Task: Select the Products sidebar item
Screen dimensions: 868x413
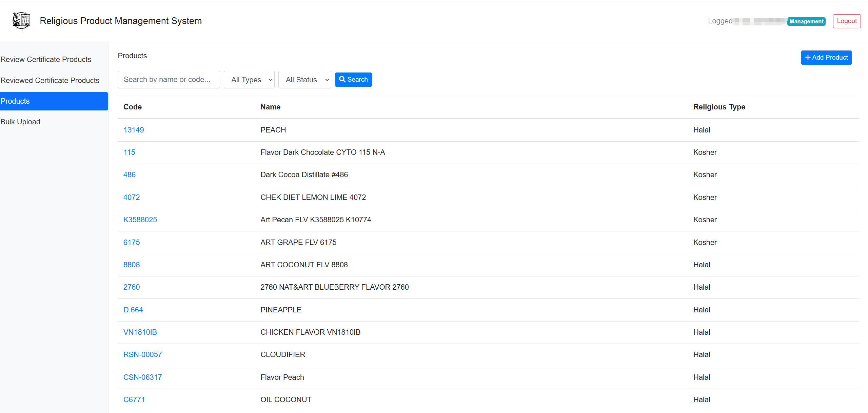Action: click(x=15, y=101)
